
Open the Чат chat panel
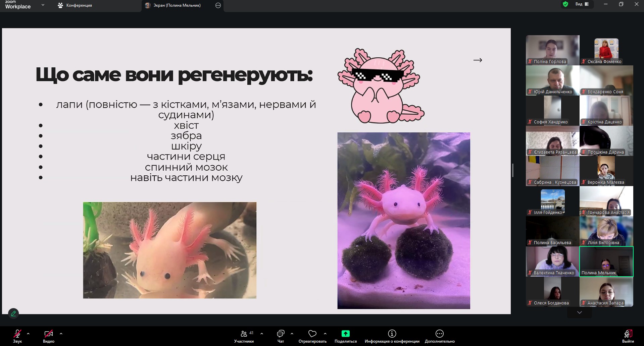[281, 336]
